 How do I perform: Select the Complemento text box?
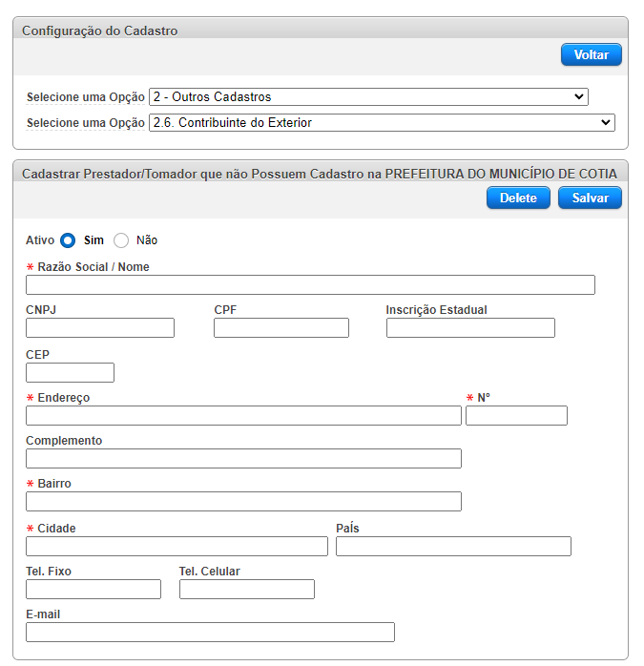click(243, 459)
